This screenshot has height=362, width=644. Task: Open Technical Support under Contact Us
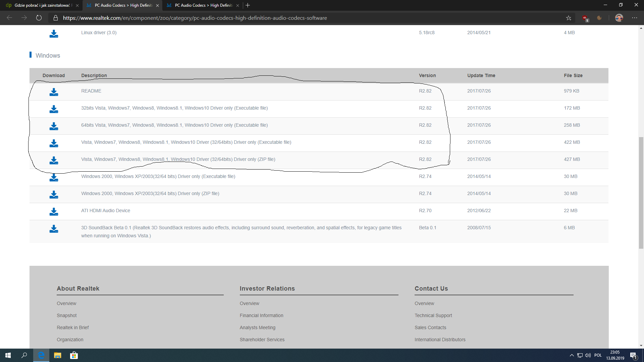pos(433,315)
